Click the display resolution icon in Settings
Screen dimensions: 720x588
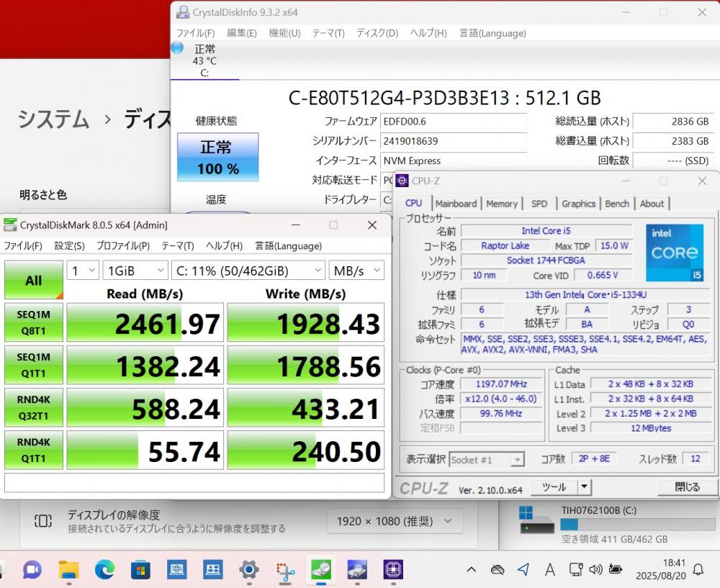(x=43, y=521)
